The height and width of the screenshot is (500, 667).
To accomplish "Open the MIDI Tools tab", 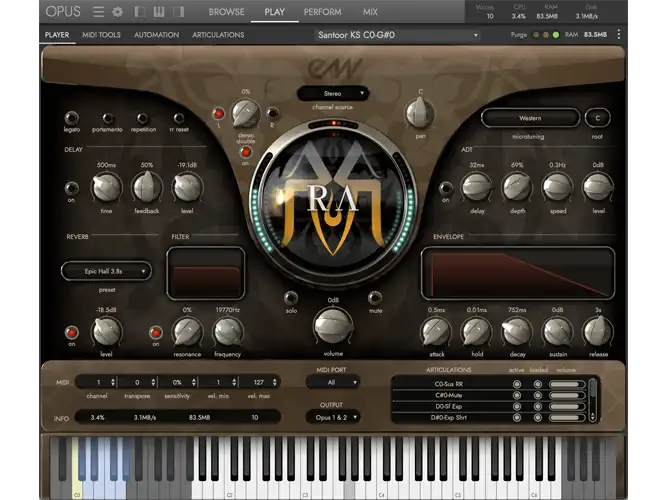I will tap(101, 35).
